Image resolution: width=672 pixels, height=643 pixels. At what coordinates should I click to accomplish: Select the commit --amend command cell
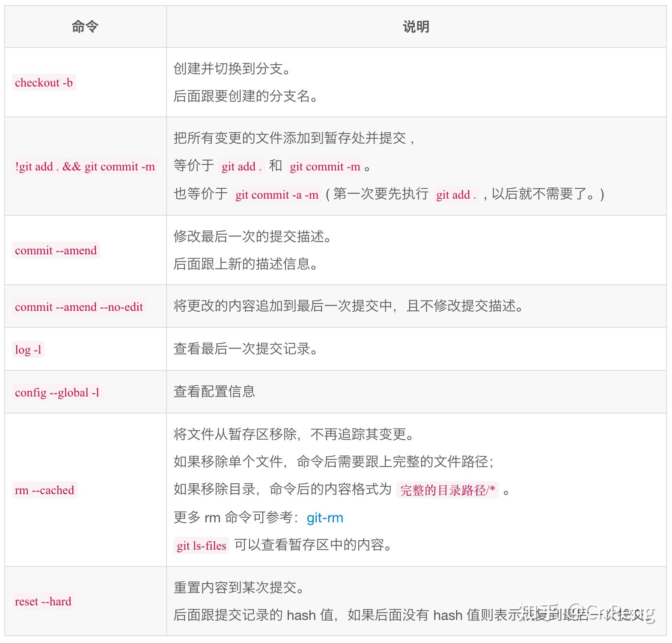56,250
